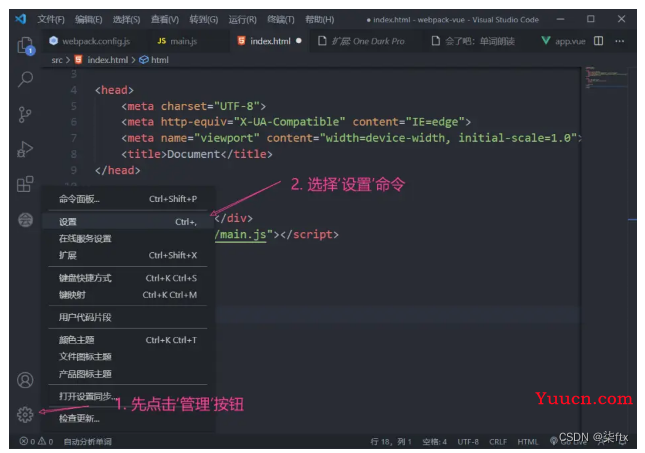The height and width of the screenshot is (453, 645).
Task: Select 文件图标主题 menu entry
Action: click(x=128, y=357)
